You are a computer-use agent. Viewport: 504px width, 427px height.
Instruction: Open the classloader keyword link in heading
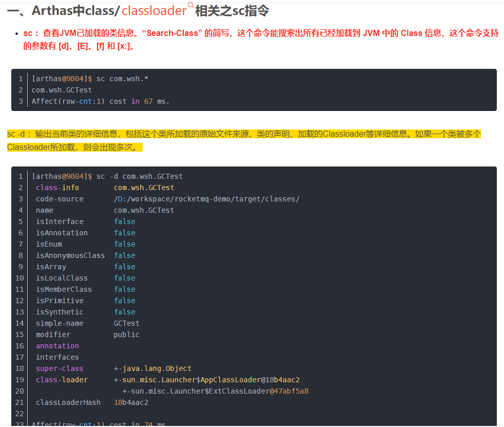(x=154, y=11)
